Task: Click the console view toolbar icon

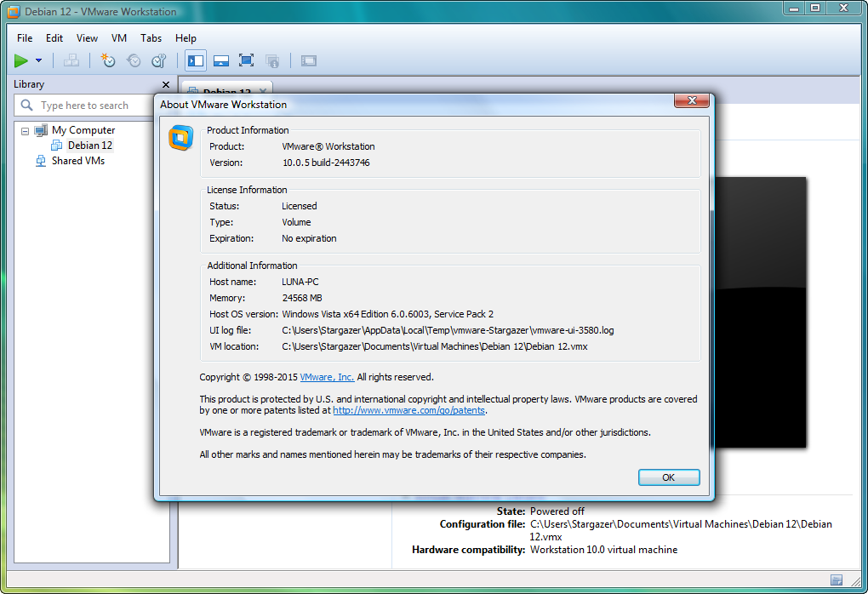Action: [x=308, y=60]
